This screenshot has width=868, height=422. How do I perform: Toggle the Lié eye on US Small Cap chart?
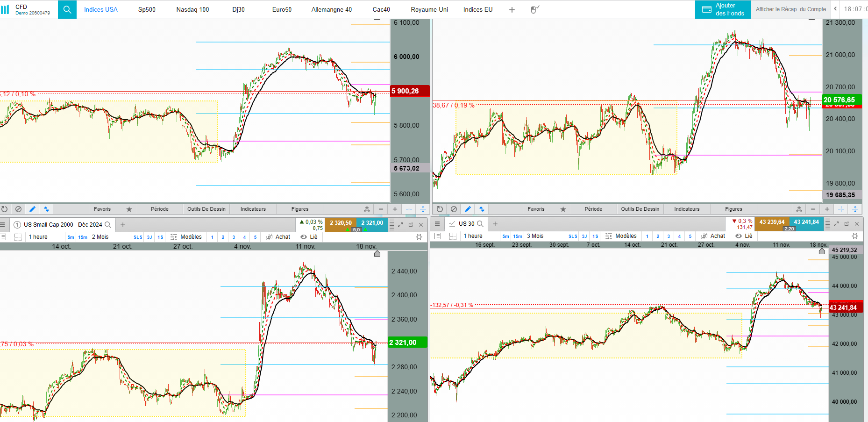point(304,237)
